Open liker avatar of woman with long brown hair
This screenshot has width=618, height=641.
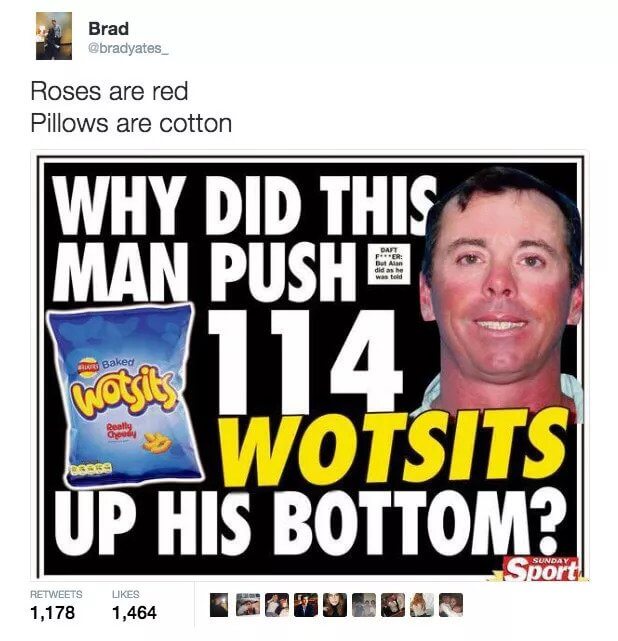pyautogui.click(x=335, y=605)
